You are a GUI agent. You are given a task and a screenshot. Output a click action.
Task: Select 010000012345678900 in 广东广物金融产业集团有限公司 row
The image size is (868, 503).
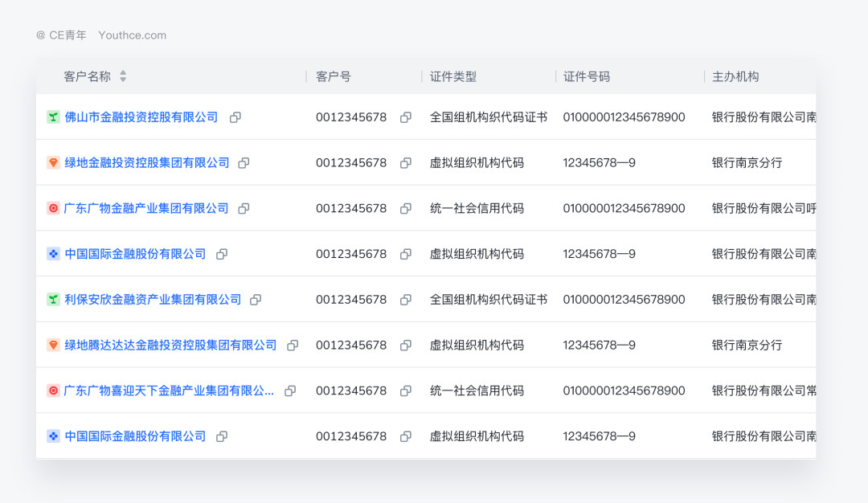(x=624, y=209)
